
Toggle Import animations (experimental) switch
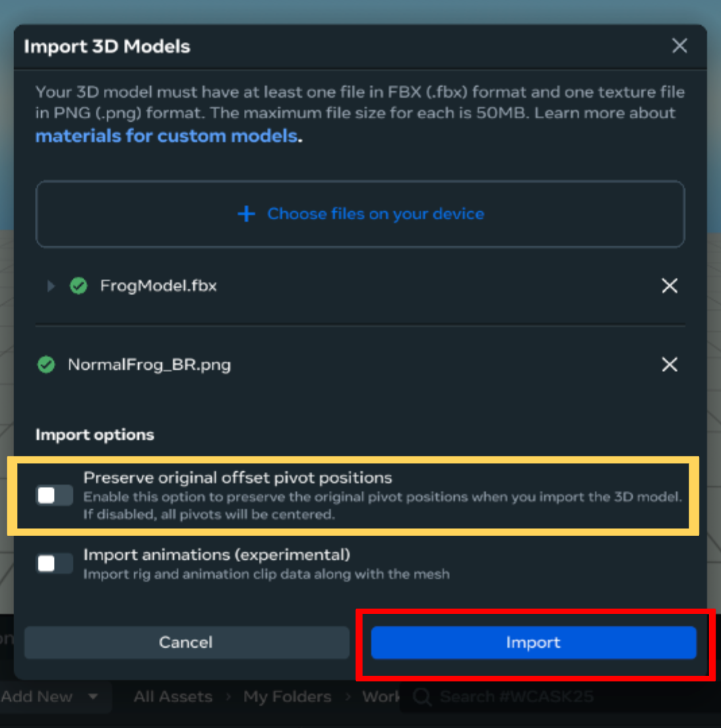click(55, 564)
